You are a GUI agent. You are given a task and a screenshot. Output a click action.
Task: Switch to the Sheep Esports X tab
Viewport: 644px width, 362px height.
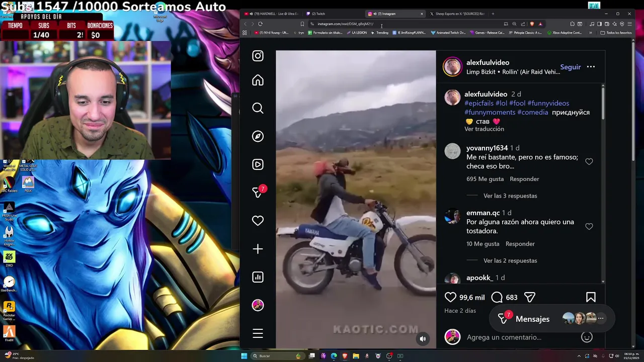point(457,14)
